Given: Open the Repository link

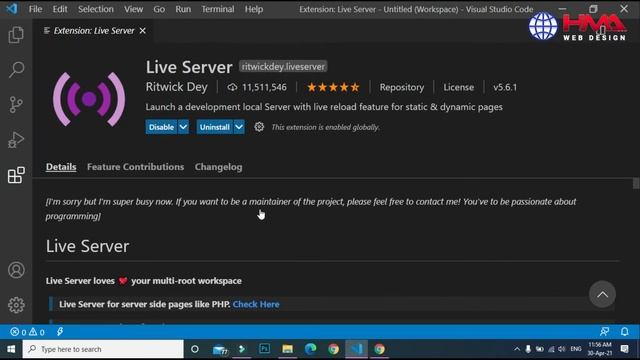Looking at the screenshot, I should point(402,87).
